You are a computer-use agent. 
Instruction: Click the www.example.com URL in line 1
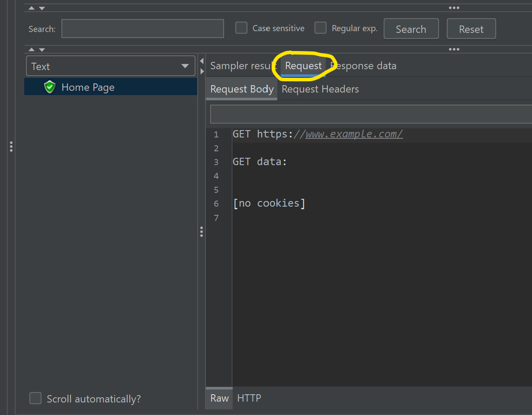pyautogui.click(x=354, y=134)
